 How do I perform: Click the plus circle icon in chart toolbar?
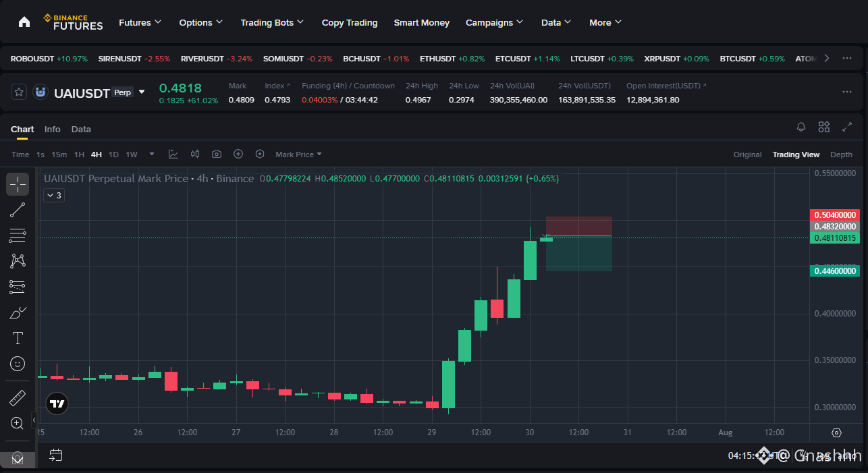point(238,155)
